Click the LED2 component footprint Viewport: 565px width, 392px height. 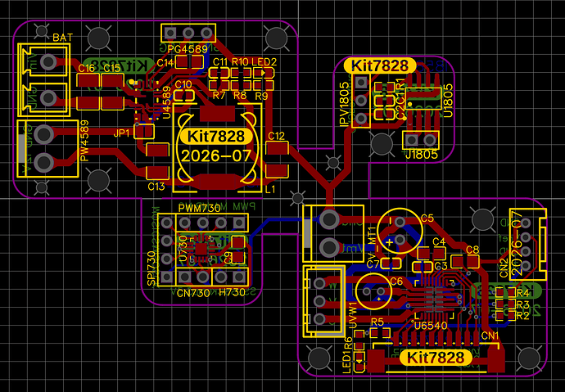(x=264, y=73)
